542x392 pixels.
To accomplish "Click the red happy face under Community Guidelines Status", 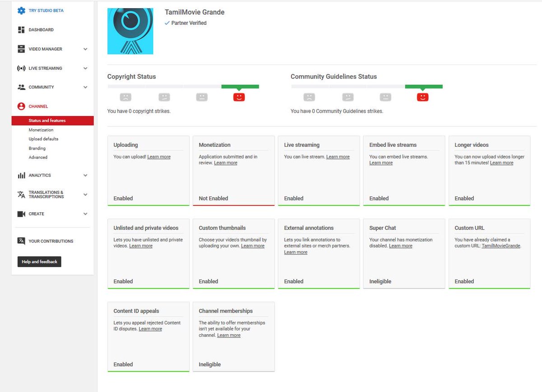I will 422,97.
